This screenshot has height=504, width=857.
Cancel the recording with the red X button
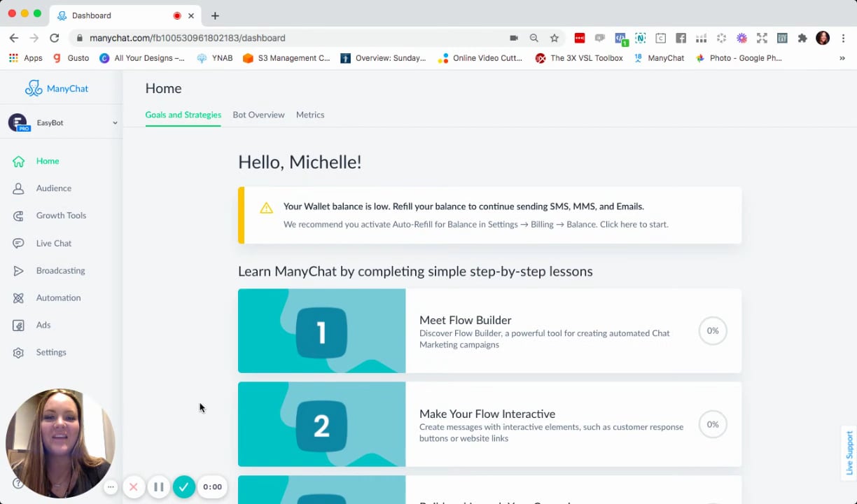tap(133, 486)
